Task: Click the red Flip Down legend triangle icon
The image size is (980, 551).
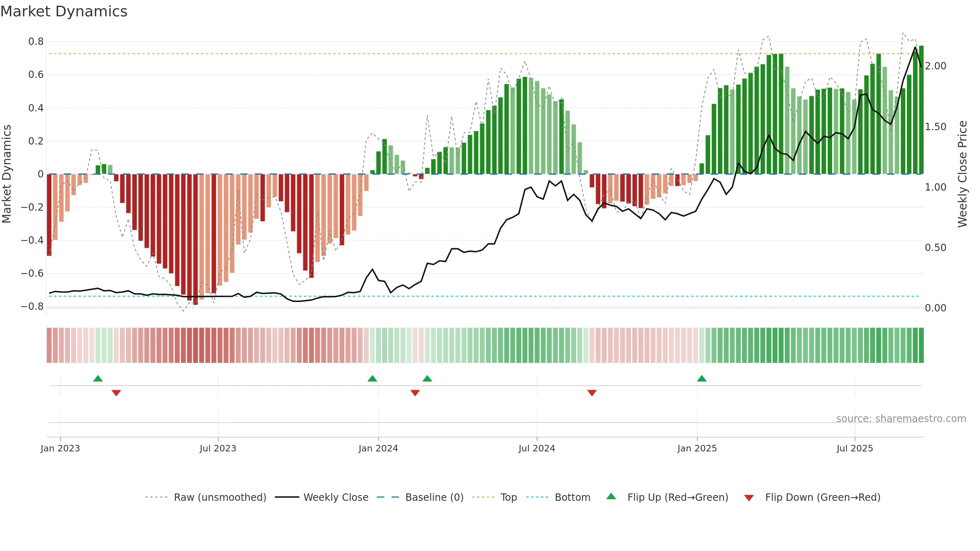Action: [x=749, y=498]
